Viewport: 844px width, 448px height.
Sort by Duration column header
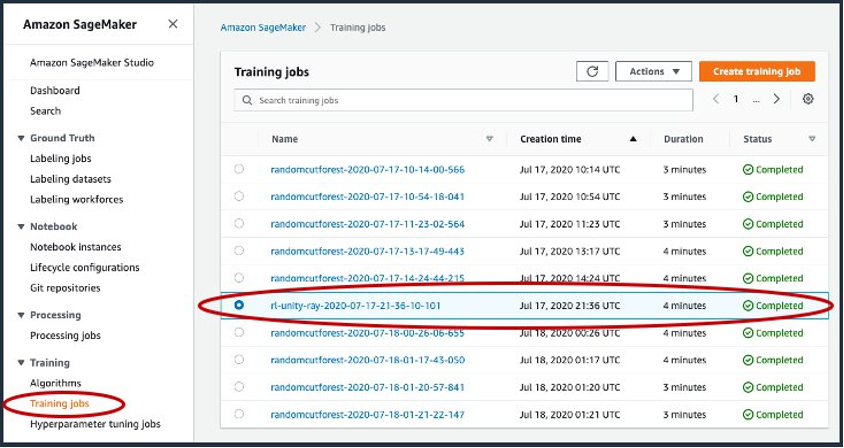[683, 139]
